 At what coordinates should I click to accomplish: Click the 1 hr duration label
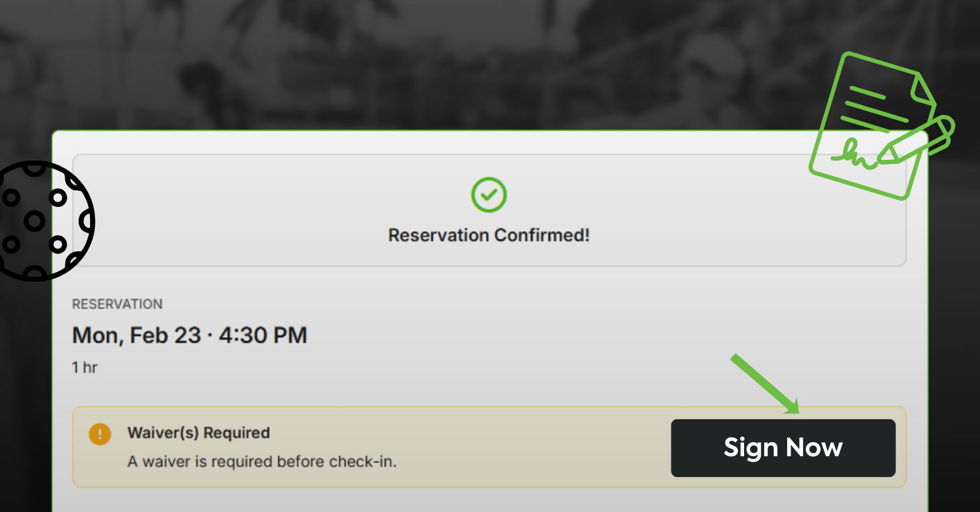click(x=84, y=367)
